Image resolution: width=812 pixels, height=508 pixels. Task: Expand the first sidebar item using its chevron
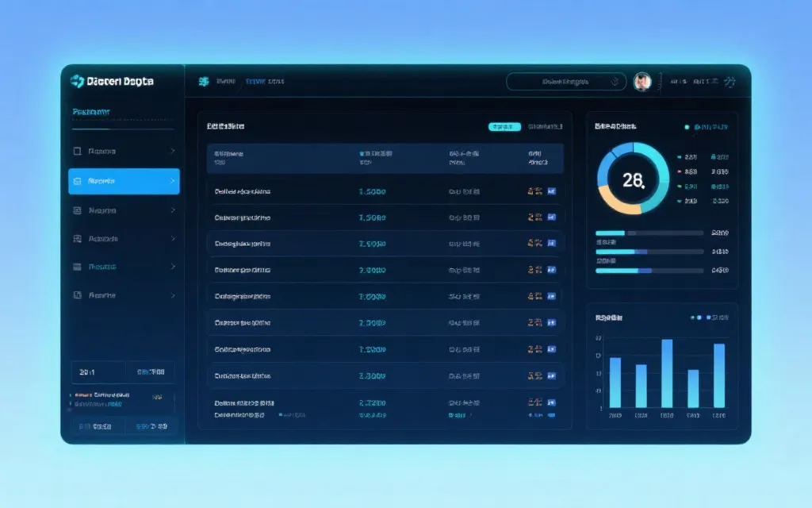click(173, 151)
